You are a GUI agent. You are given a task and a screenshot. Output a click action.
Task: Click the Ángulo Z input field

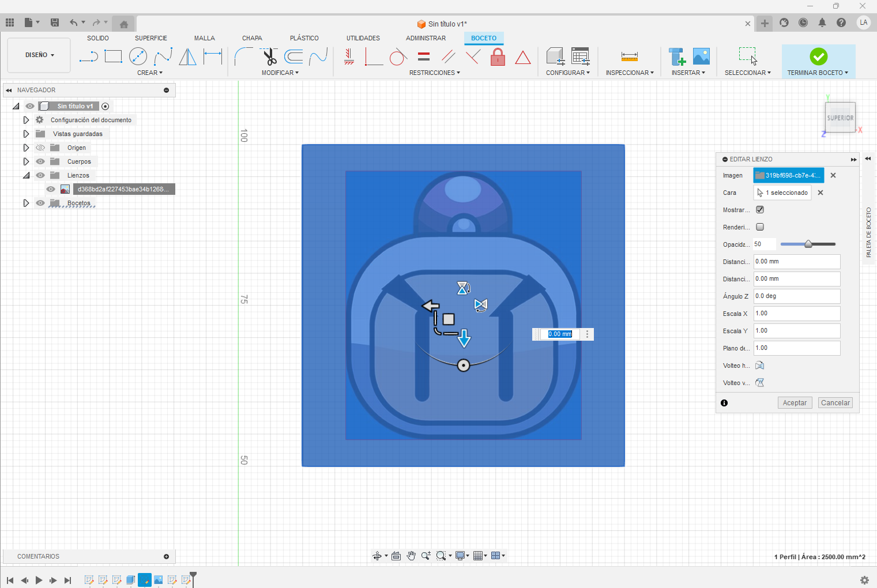797,296
